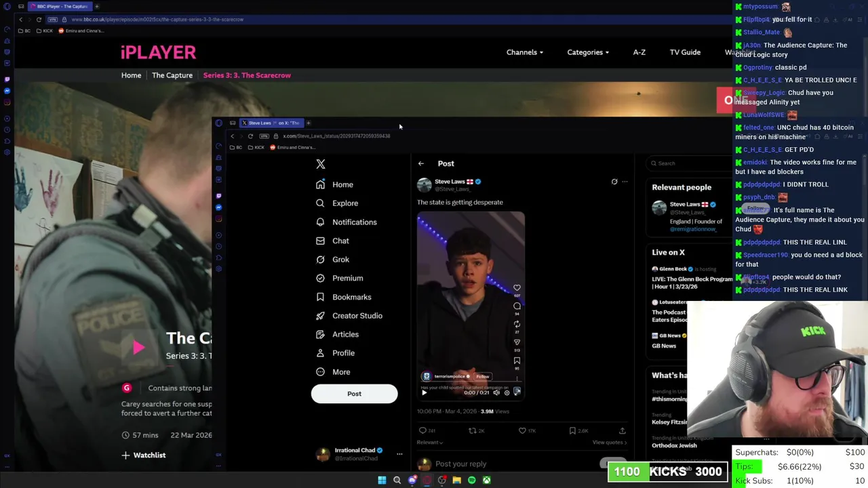The image size is (868, 488).
Task: Open Chat in the X sidebar
Action: click(332, 241)
